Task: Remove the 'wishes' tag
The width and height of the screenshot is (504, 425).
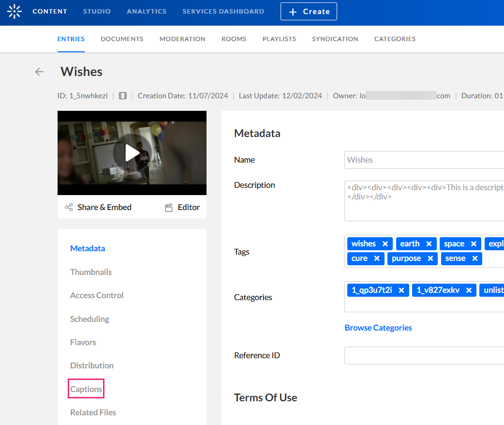Action: 385,244
